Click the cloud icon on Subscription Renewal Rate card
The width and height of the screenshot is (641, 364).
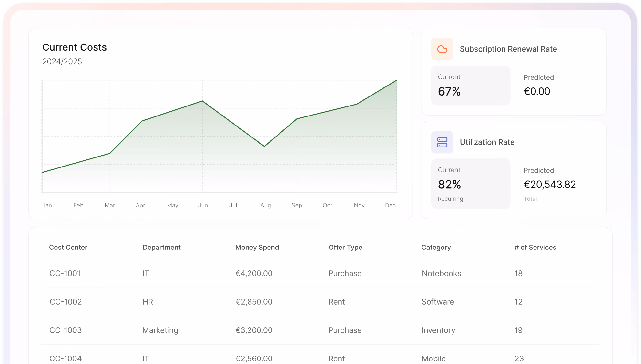(442, 49)
